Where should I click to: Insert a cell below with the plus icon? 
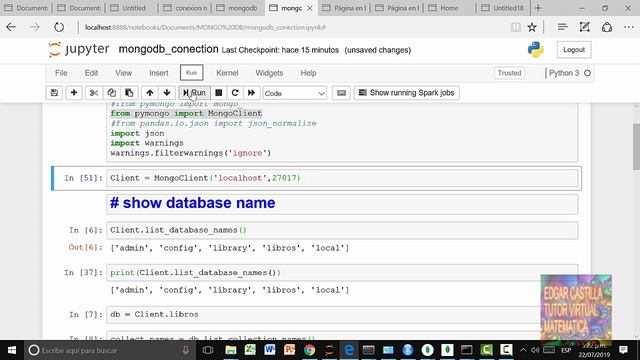[74, 93]
